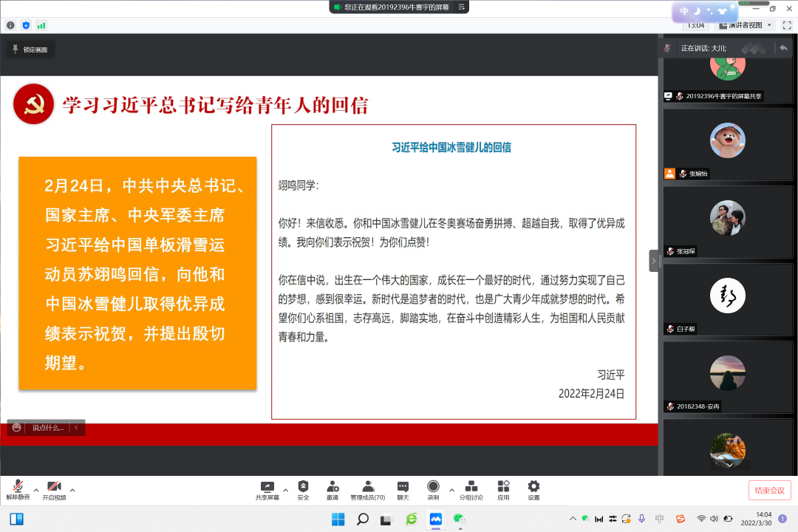Open 管理成员(70) member panel
Screen dimensions: 798x532
(367, 491)
